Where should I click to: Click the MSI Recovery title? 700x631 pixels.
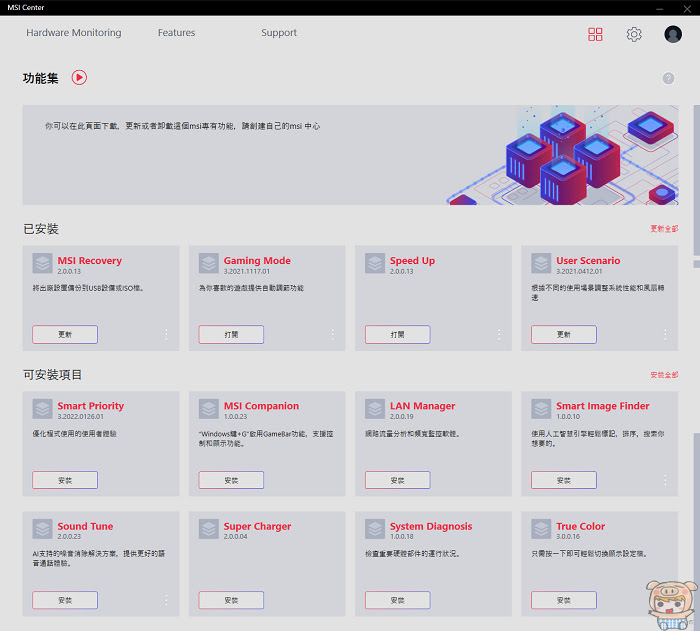(89, 260)
